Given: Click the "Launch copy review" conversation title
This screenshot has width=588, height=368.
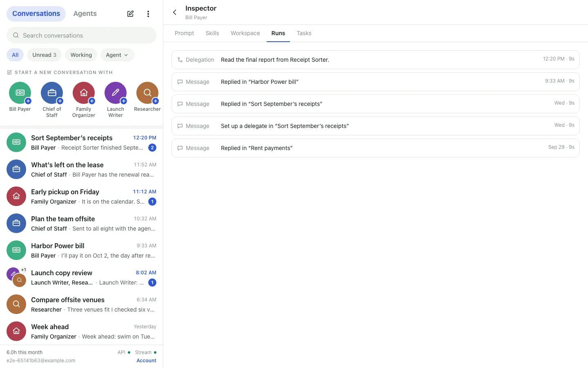Looking at the screenshot, I should [x=62, y=273].
